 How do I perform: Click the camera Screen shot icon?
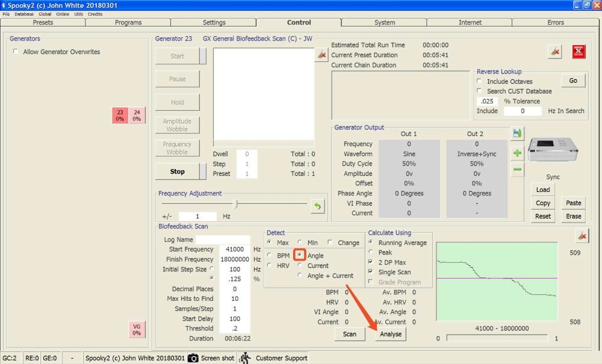193,358
